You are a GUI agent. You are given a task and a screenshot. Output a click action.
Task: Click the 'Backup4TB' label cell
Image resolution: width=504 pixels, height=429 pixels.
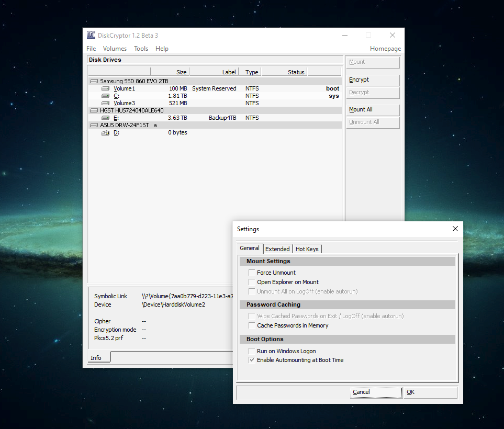coord(222,118)
